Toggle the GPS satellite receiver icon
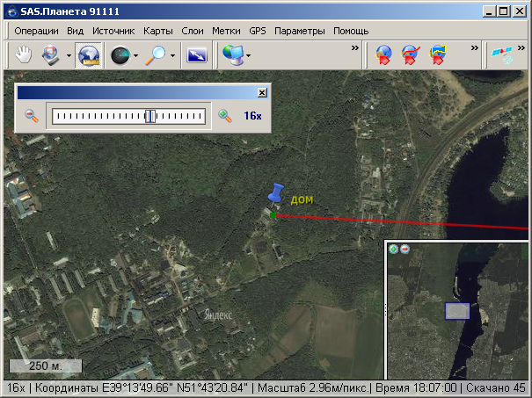Image resolution: width=532 pixels, height=398 pixels. tap(504, 55)
